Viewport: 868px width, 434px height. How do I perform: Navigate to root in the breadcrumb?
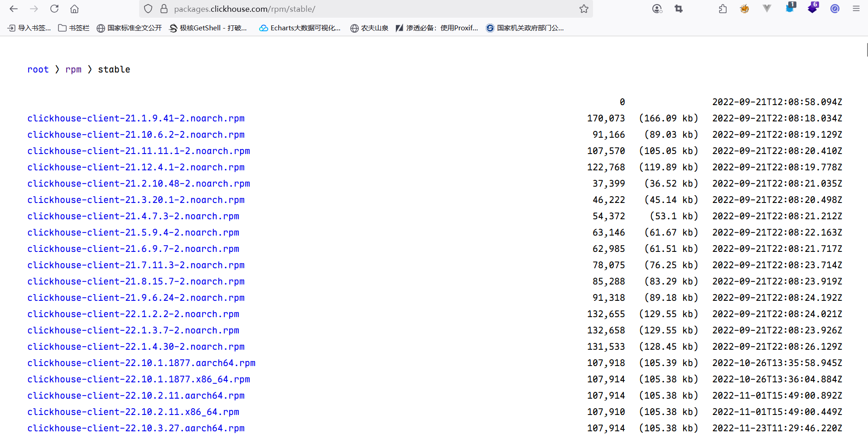tap(38, 69)
